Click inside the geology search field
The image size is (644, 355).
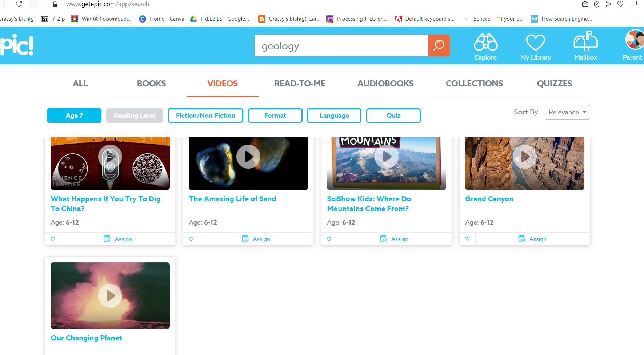coord(341,45)
